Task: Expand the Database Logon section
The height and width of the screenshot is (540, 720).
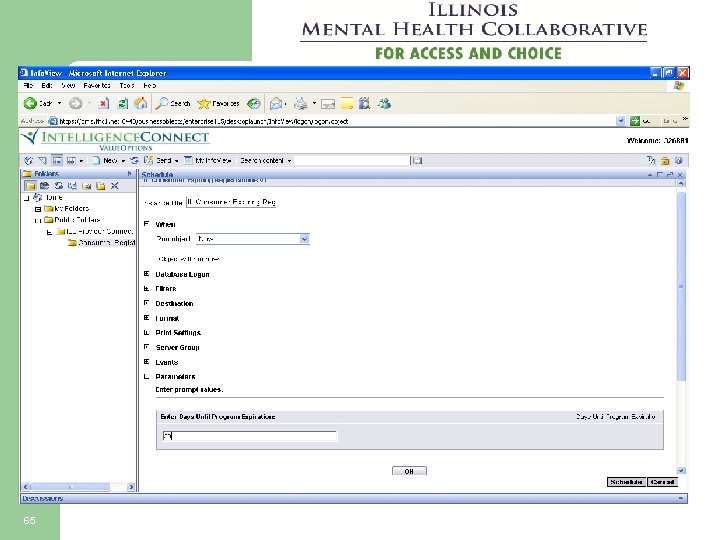Action: 146,274
